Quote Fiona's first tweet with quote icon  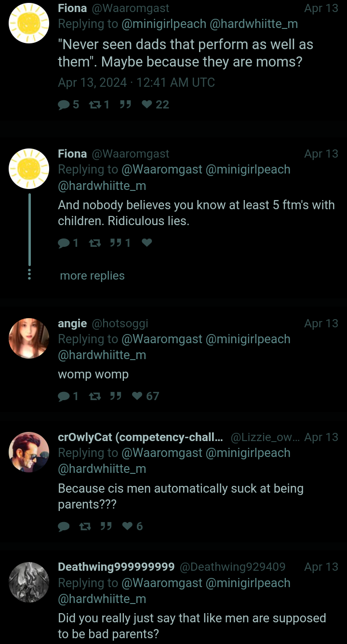point(125,105)
